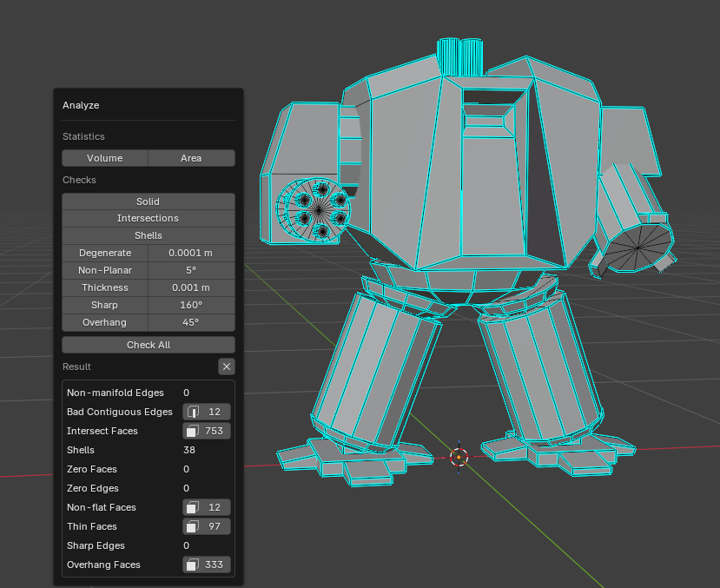
Task: Click the robot's twin exhaust cylinders on top
Action: point(459,57)
